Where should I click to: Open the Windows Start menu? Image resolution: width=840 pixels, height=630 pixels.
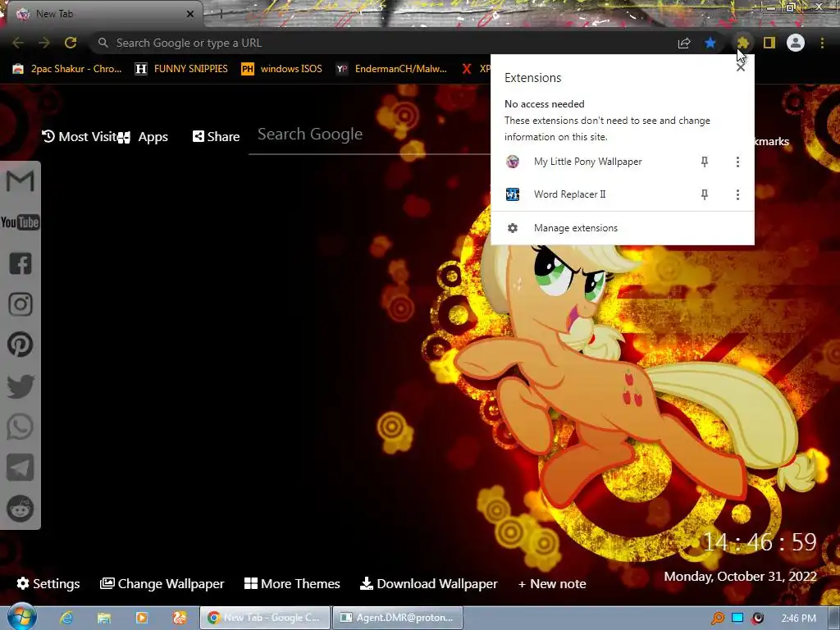[x=21, y=617]
